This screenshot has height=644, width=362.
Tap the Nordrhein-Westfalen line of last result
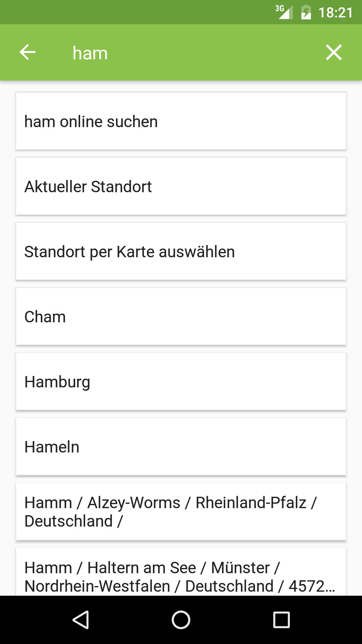(x=97, y=586)
